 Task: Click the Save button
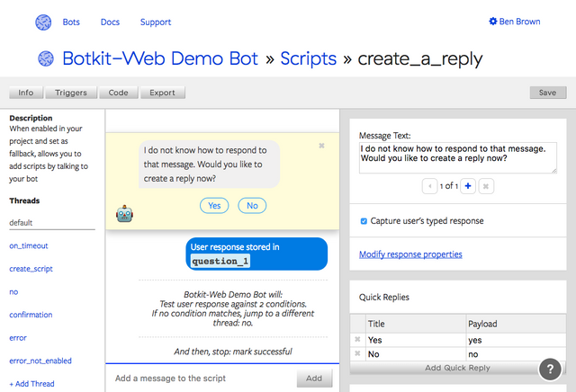click(548, 93)
